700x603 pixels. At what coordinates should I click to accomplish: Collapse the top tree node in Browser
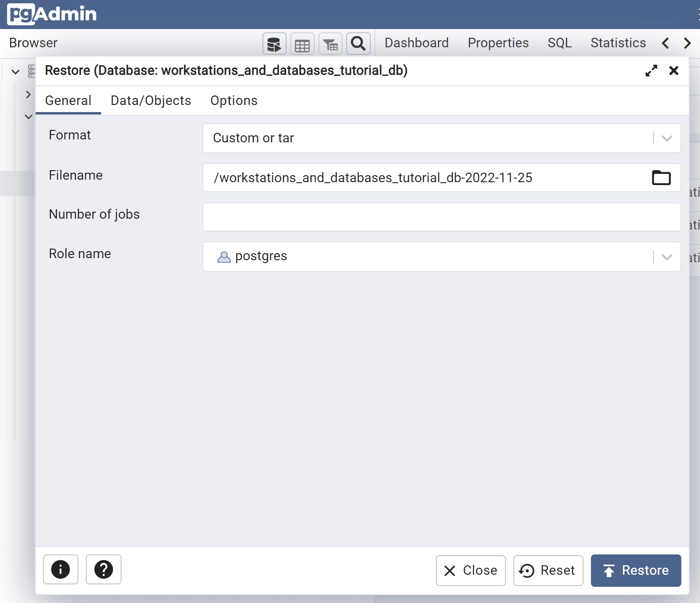16,72
